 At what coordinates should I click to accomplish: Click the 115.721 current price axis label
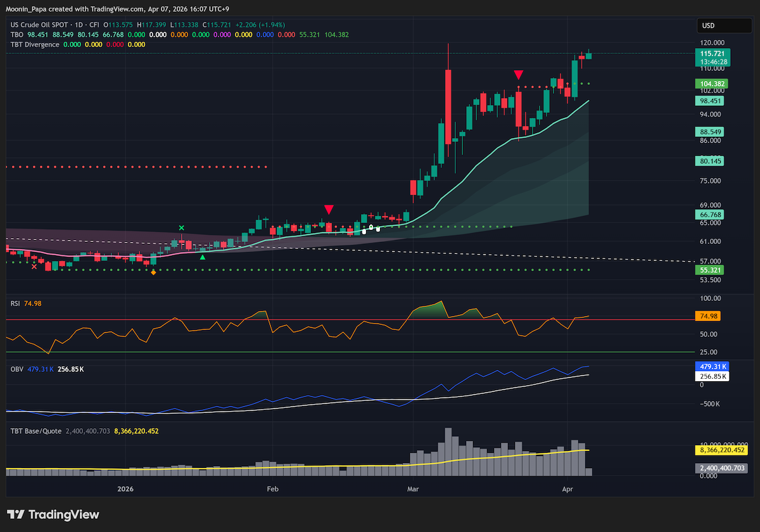point(713,54)
